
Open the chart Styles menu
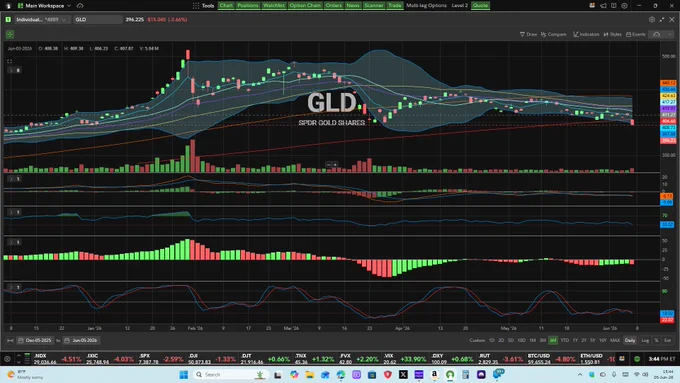pyautogui.click(x=612, y=34)
